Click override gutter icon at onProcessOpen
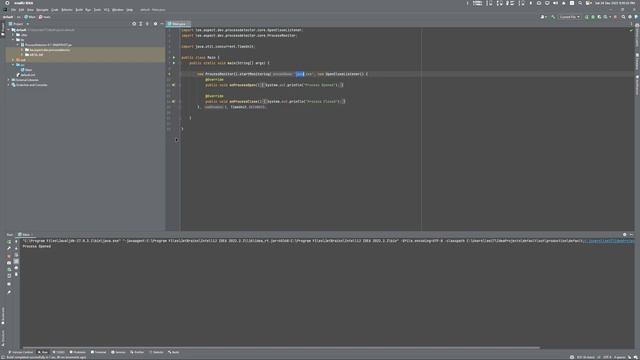The image size is (640, 360). (173, 85)
